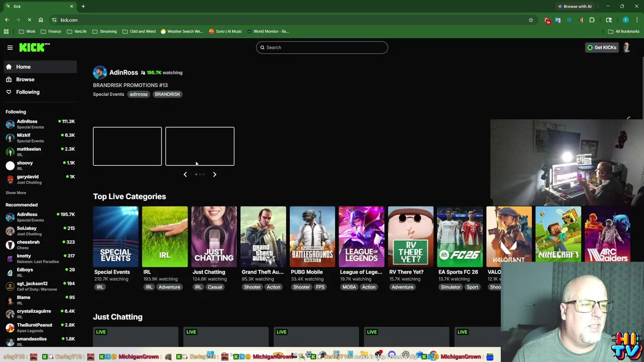This screenshot has height=362, width=644.
Task: Open shoovy channel in Following list
Action: pos(40,165)
